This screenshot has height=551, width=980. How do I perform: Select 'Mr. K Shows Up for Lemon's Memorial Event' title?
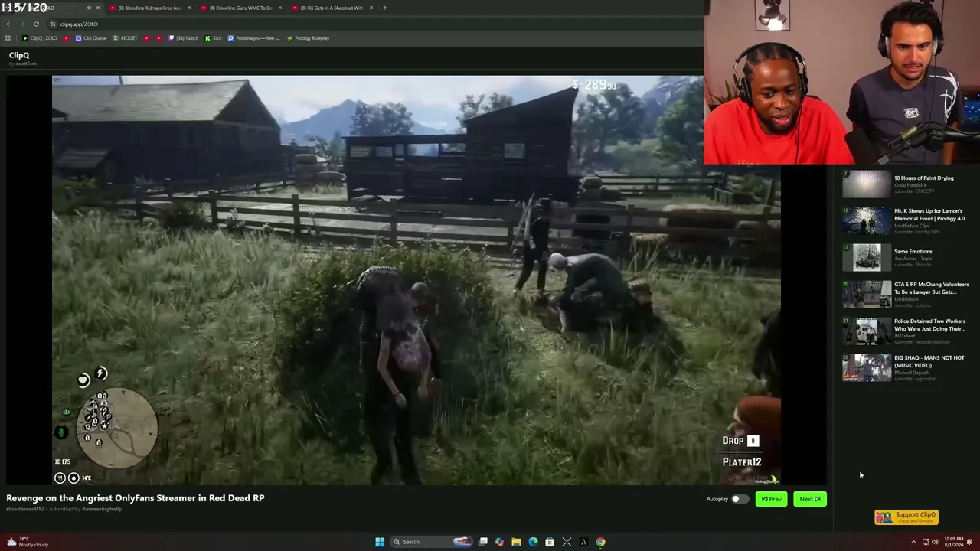(929, 214)
